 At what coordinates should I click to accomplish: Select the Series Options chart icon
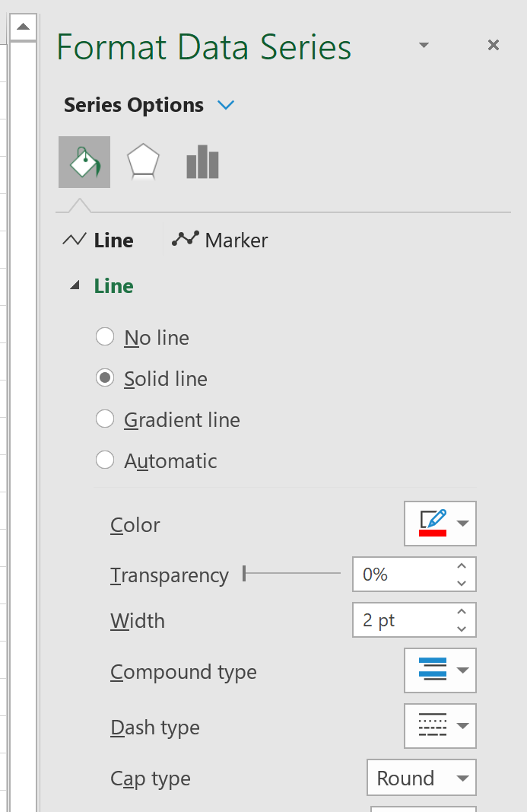pos(202,161)
